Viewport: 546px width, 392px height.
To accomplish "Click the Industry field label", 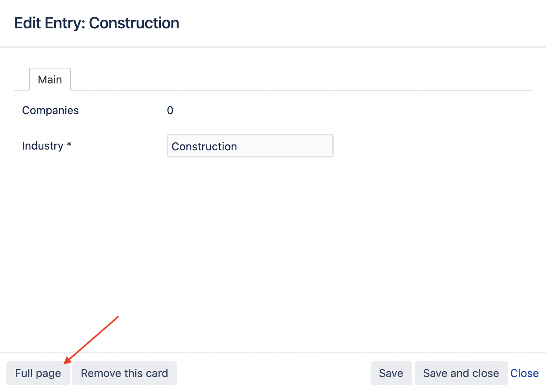I will [x=42, y=146].
